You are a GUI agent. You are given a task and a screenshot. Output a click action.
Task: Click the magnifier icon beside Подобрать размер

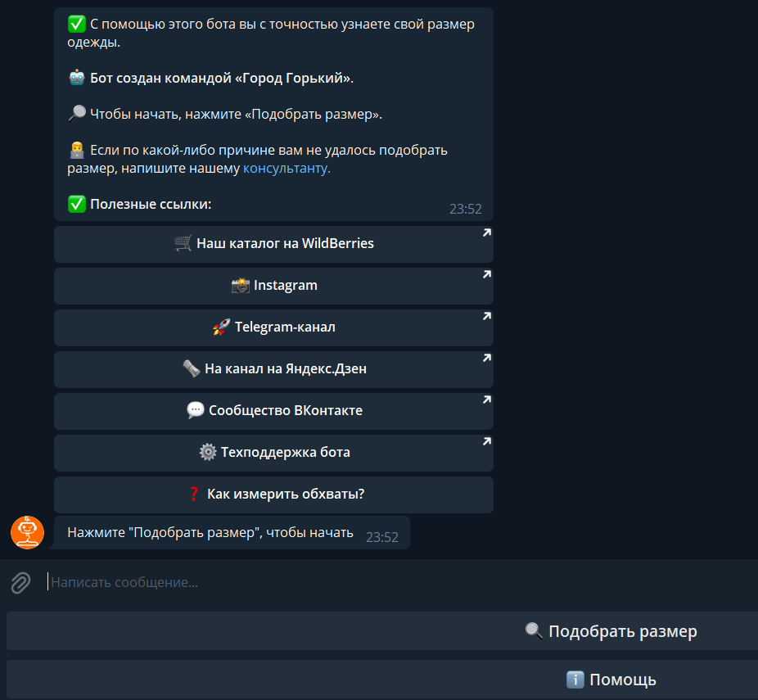(x=535, y=631)
